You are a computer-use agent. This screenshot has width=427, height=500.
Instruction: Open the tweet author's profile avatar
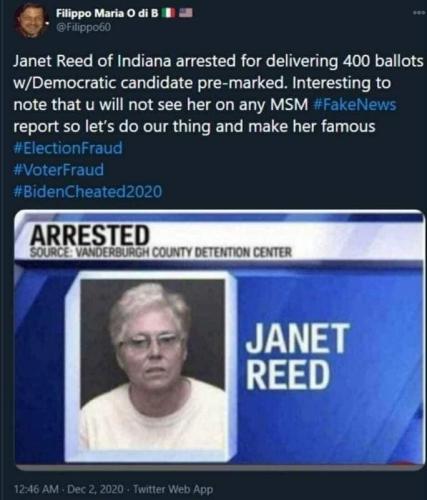click(x=31, y=22)
